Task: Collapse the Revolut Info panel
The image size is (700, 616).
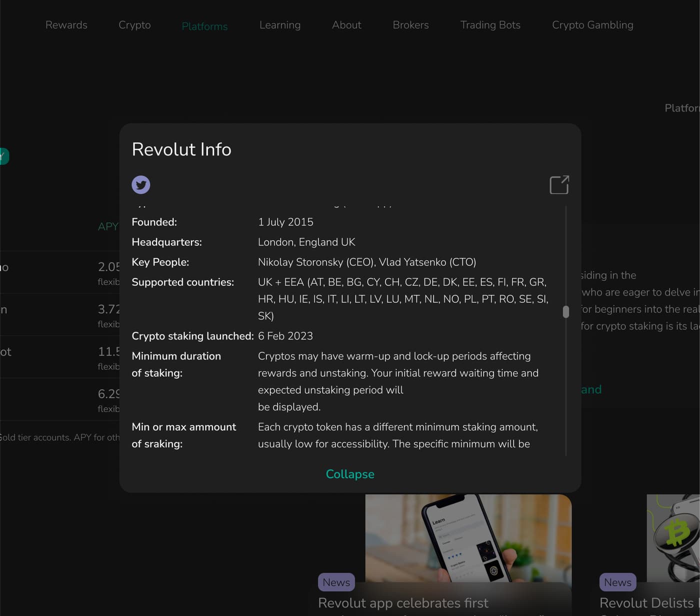Action: coord(350,474)
